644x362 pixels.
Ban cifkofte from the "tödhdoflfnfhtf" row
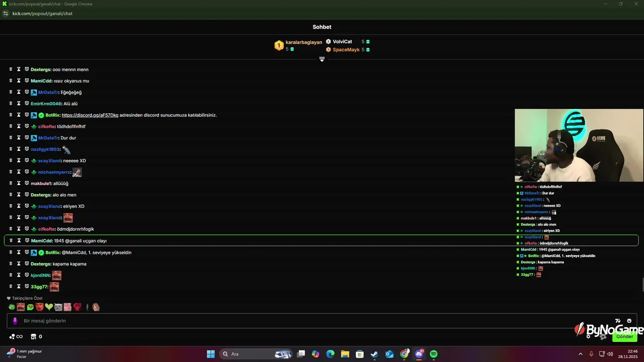pos(27,126)
